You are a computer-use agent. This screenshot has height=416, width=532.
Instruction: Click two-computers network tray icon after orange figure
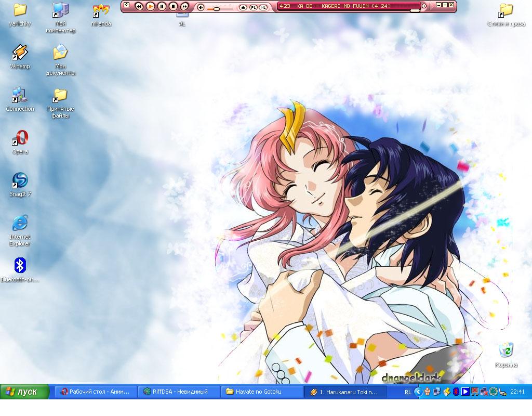[437, 392]
